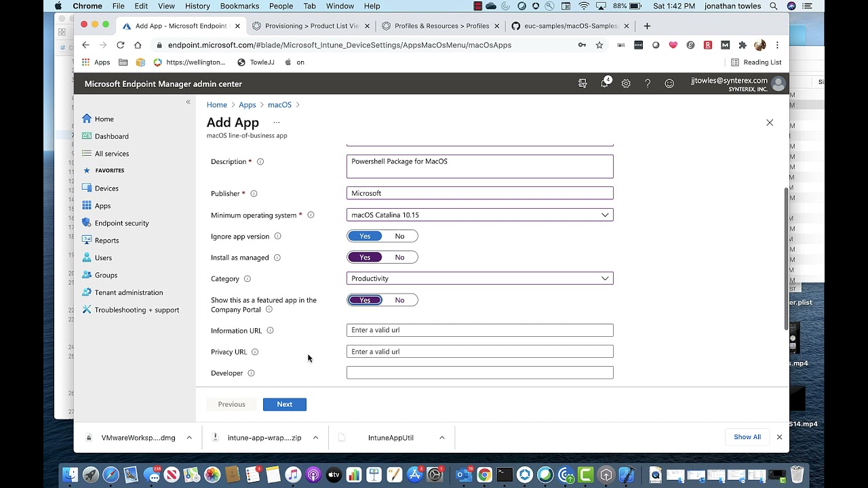
Task: Show info tooltip for Publisher
Action: pyautogui.click(x=254, y=194)
